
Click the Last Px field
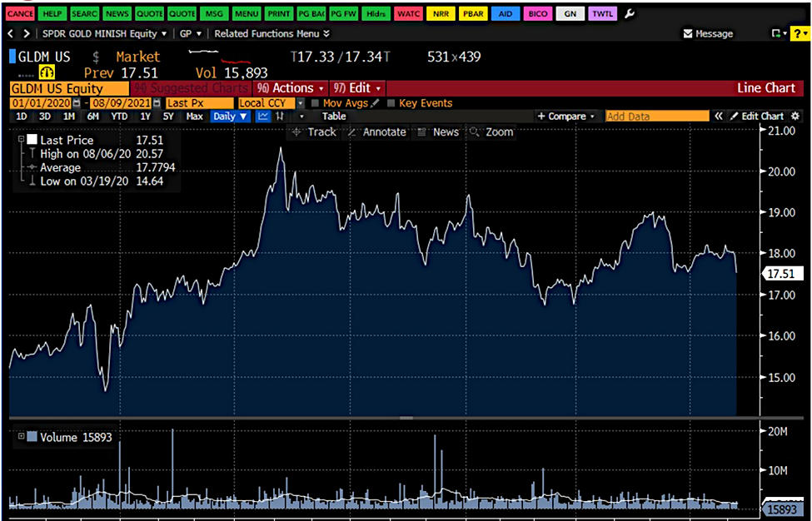[x=199, y=103]
